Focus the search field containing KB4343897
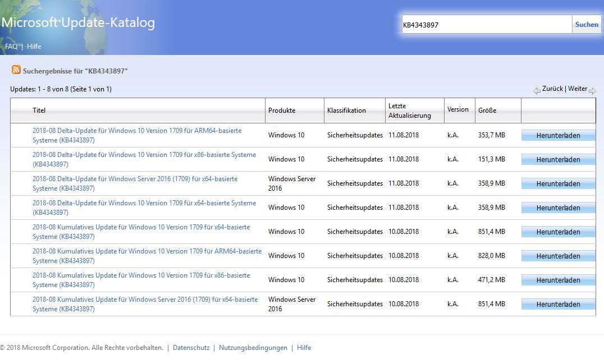This screenshot has height=364, width=604. pos(486,25)
